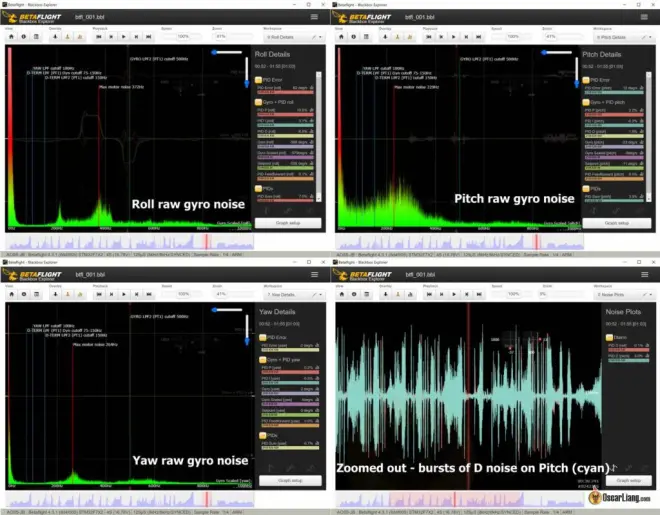
Task: Open Workspace dropdown showing Noise Plots
Action: [624, 295]
